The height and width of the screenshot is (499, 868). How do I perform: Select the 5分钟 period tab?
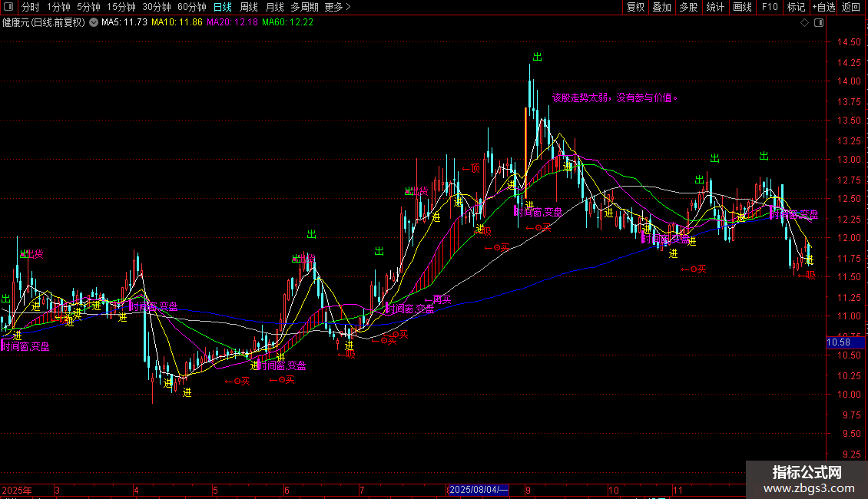pyautogui.click(x=88, y=7)
